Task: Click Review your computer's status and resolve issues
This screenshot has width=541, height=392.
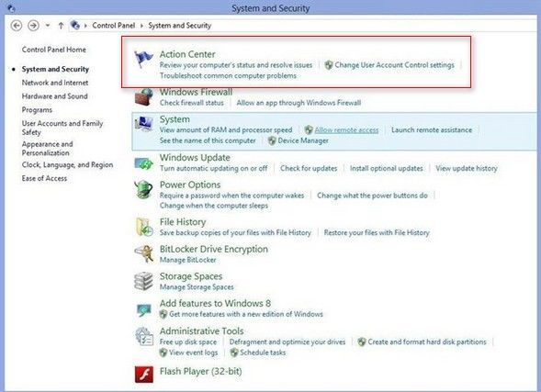Action: click(236, 65)
